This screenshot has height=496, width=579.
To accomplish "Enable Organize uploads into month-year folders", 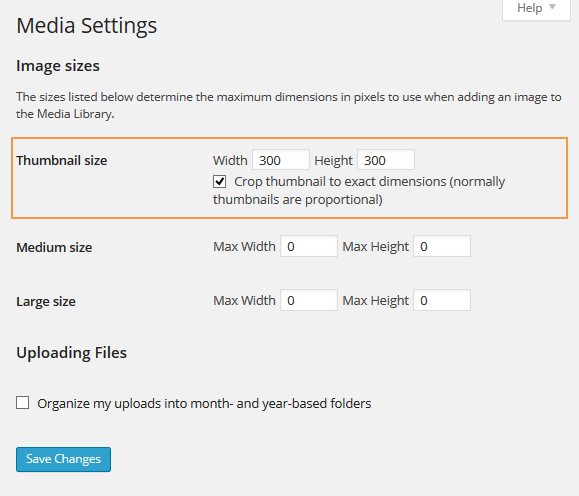I will pos(23,403).
